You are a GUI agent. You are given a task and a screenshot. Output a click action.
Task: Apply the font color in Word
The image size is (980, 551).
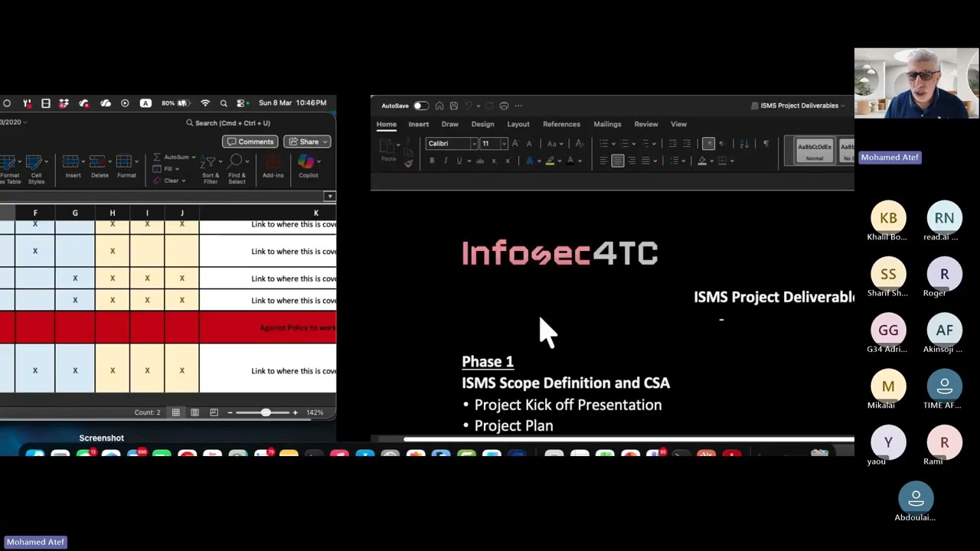(570, 161)
